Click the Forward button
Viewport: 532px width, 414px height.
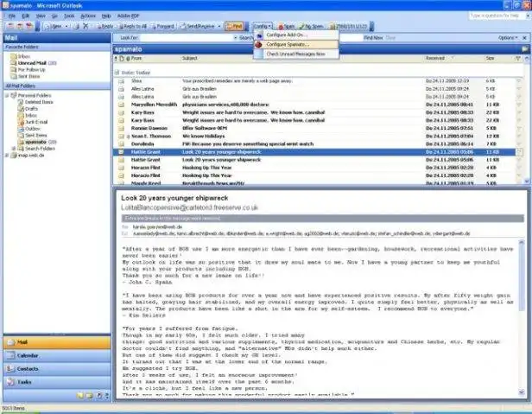click(x=163, y=26)
